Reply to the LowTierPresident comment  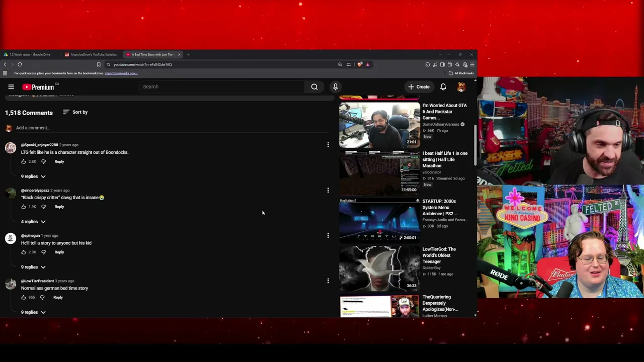click(58, 297)
